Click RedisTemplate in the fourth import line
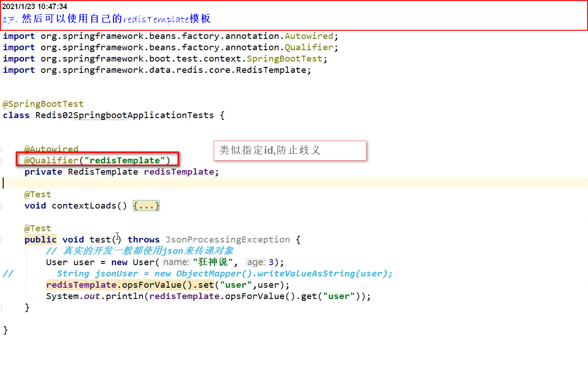Viewport: 588px width, 380px height. point(271,70)
